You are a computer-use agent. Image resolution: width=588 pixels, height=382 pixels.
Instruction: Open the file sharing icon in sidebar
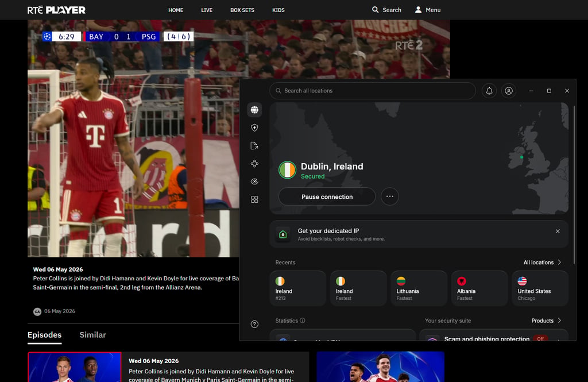tap(254, 145)
